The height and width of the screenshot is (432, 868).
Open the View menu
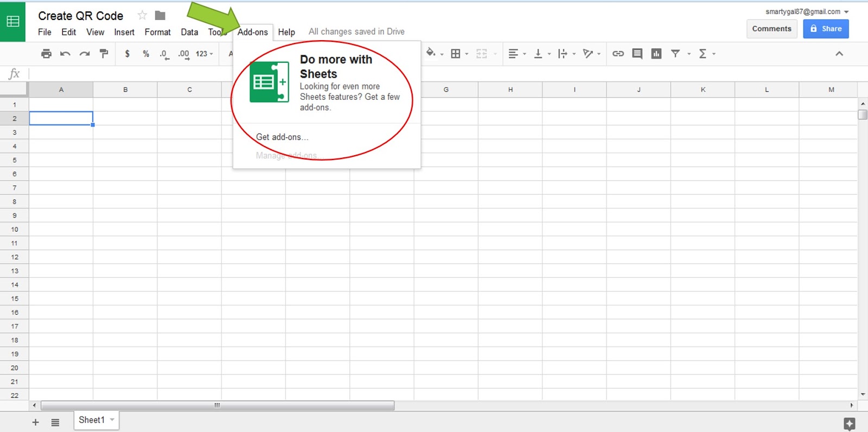[x=95, y=32]
